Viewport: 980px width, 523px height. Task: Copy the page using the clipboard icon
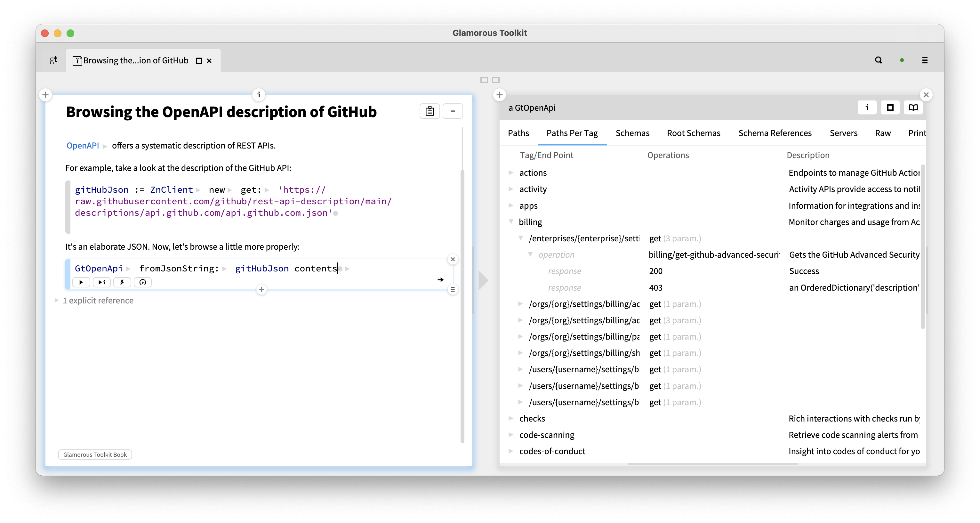coord(429,111)
